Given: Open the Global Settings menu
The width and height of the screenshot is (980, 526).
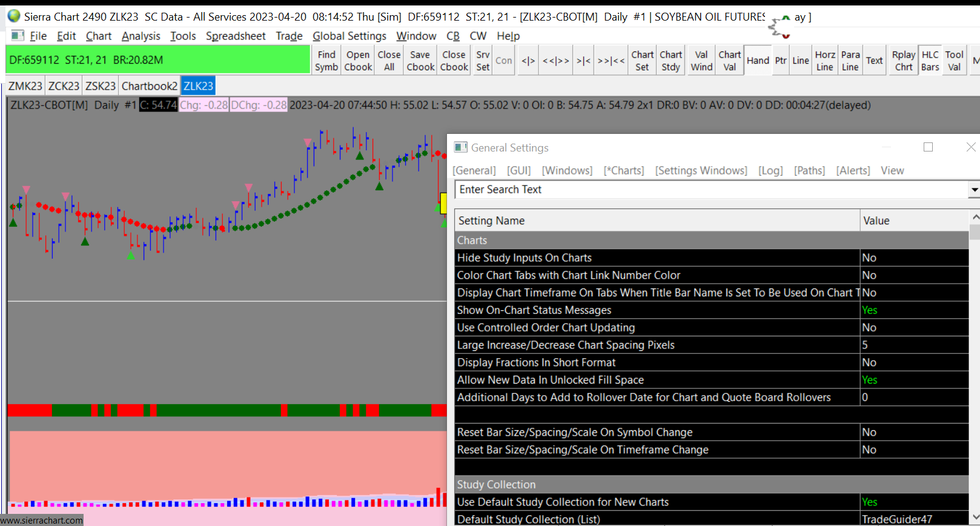Looking at the screenshot, I should tap(349, 36).
